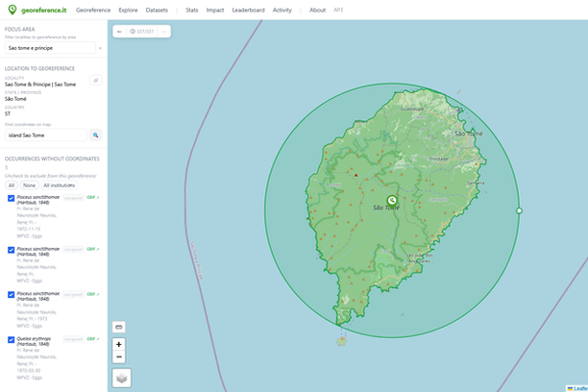Click the green center marker on São Tomé

(x=392, y=200)
